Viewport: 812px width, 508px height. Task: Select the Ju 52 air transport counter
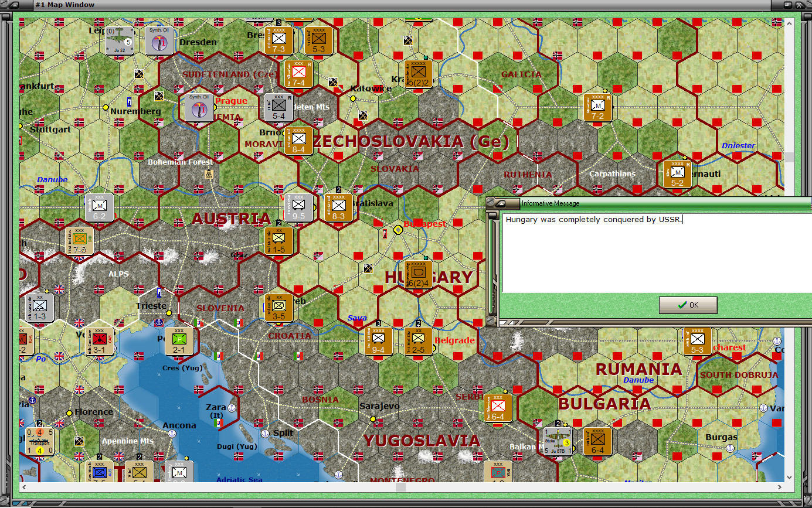coord(120,40)
